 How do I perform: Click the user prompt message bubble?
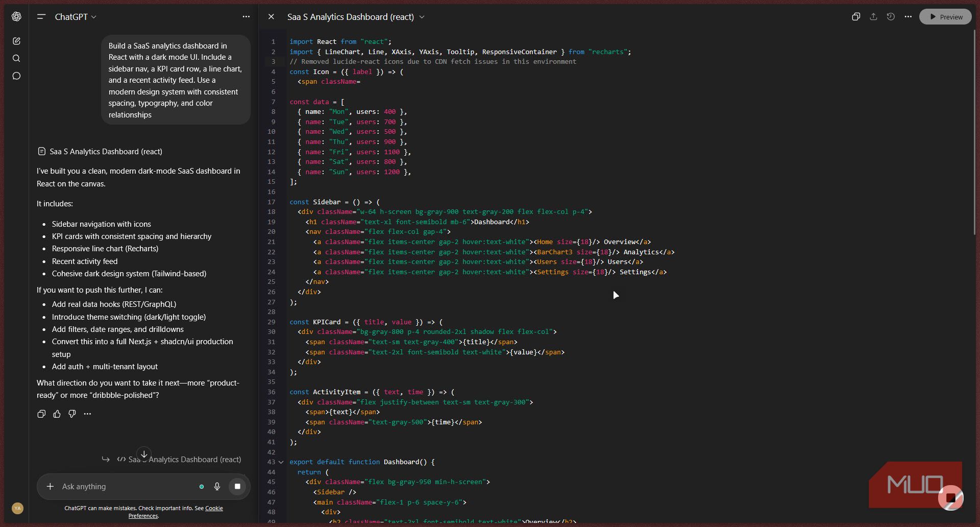(176, 80)
